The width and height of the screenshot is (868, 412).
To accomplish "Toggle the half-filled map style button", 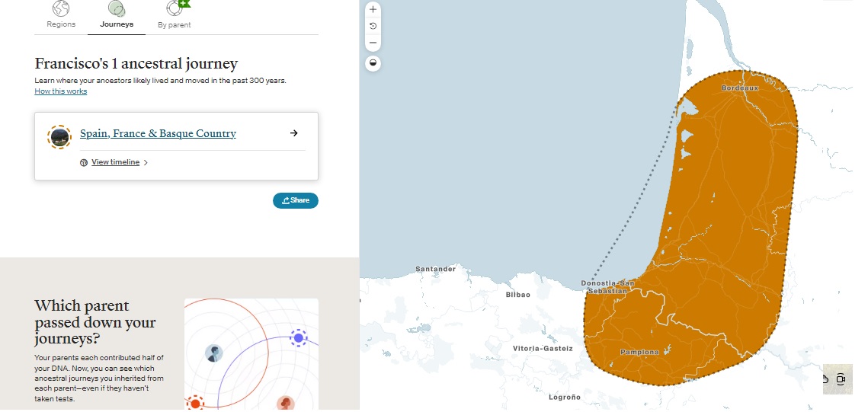I will (x=373, y=63).
